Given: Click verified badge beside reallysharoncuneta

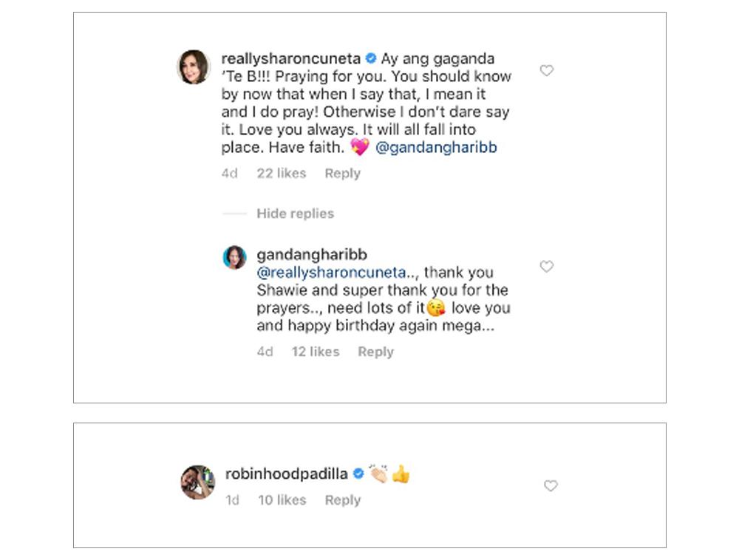Looking at the screenshot, I should pyautogui.click(x=371, y=58).
